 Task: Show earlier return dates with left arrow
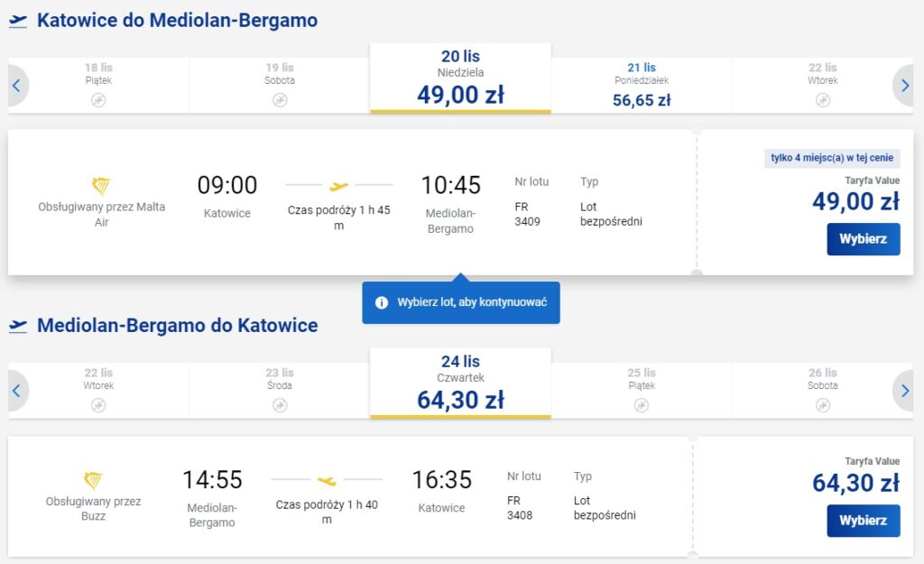[x=17, y=391]
